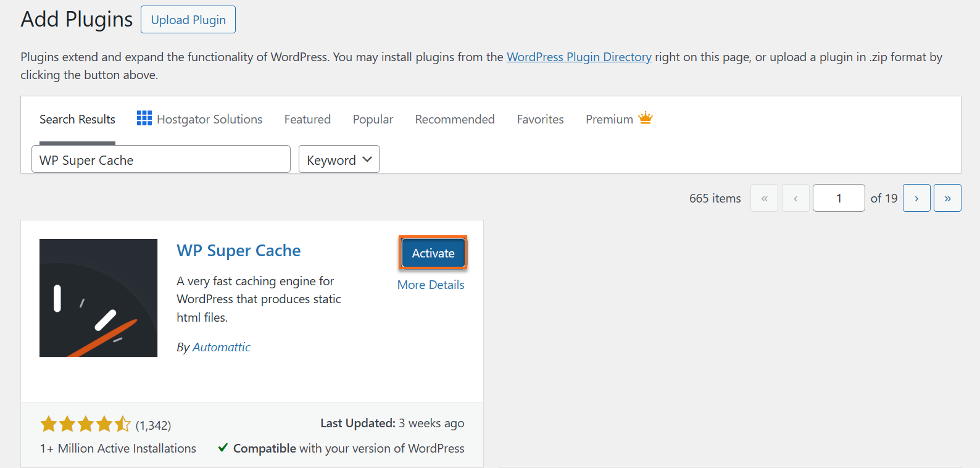Focus the plugin search field

coord(161,159)
